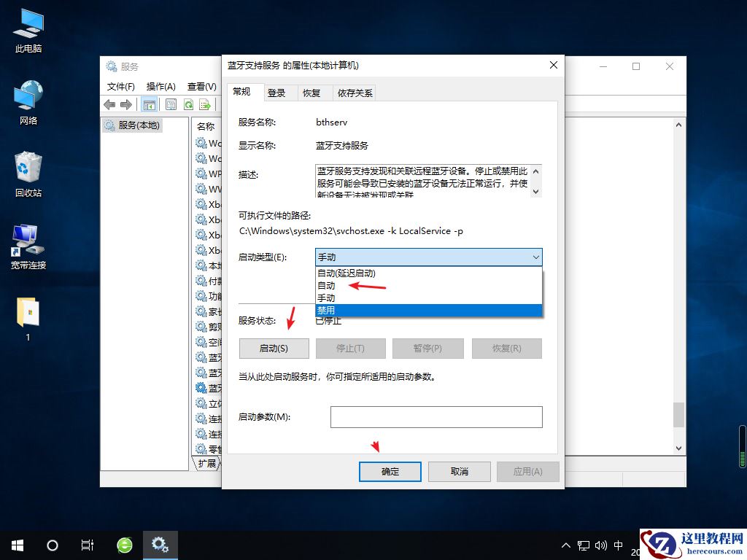Launch Microsoft Edge from the taskbar
The height and width of the screenshot is (560, 747).
point(124,545)
